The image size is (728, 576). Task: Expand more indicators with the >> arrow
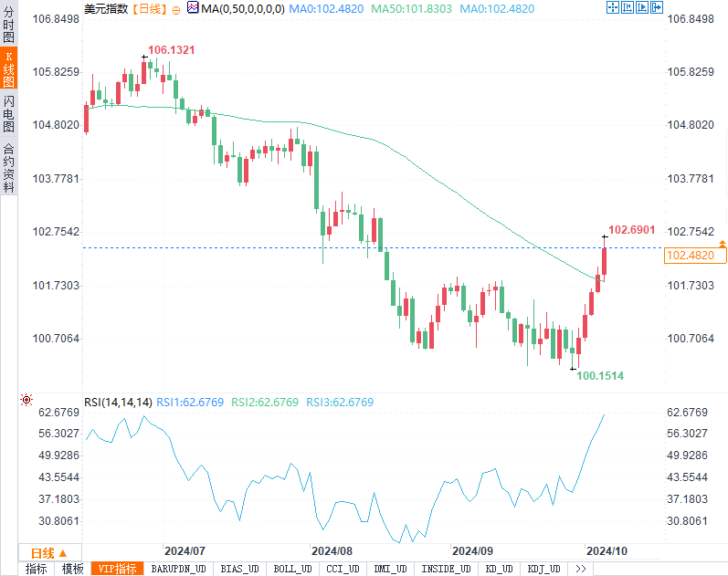(580, 569)
